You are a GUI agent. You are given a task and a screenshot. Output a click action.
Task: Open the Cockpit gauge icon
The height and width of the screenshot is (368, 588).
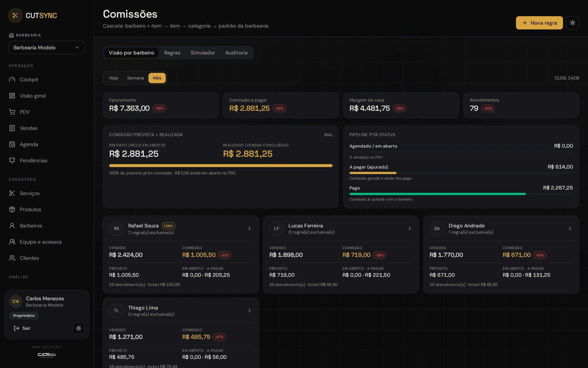click(x=12, y=79)
